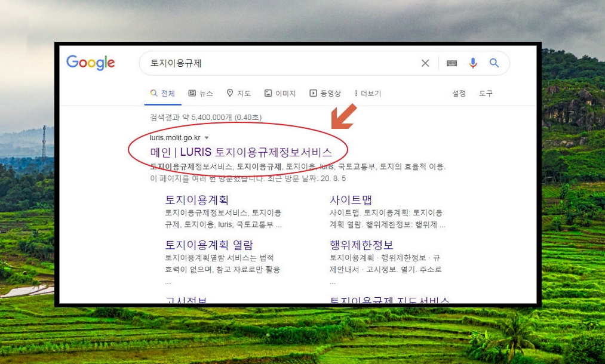
Task: Open 메인 | LURIS 토지이용규제정보서비스 result
Action: pos(241,152)
